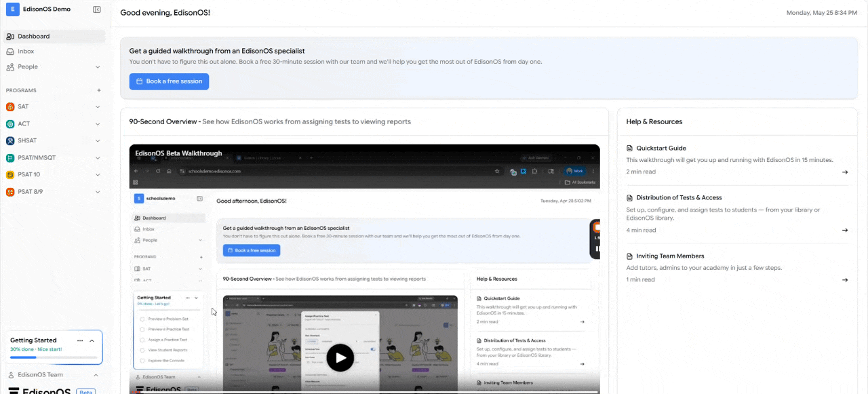
Task: Expand the PSAT 10 program chevron
Action: coord(98,175)
